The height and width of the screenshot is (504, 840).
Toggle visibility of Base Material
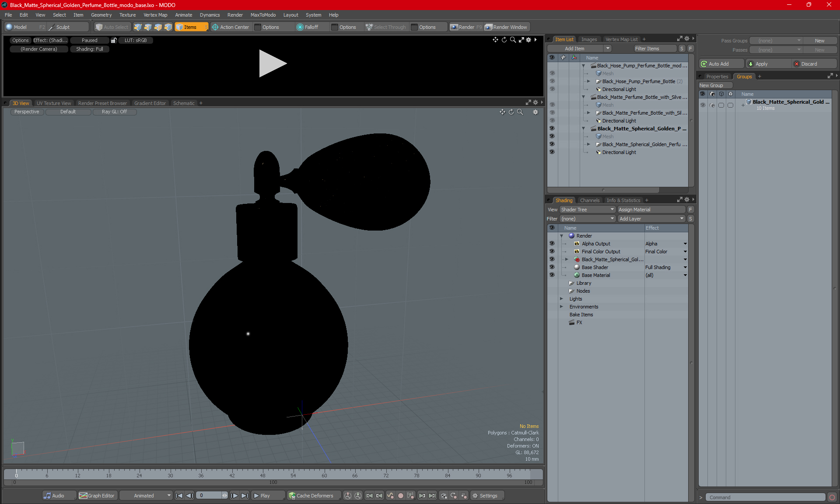tap(552, 275)
